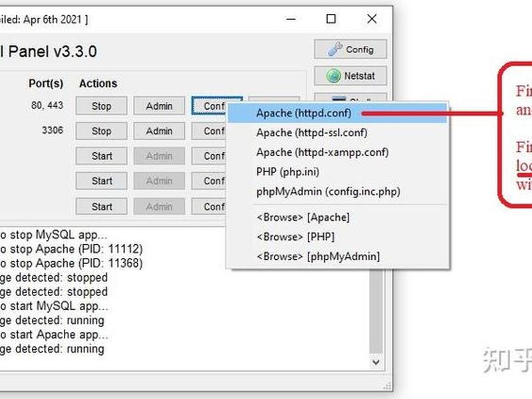Start the fifth module in the list
The width and height of the screenshot is (532, 399).
[102, 206]
